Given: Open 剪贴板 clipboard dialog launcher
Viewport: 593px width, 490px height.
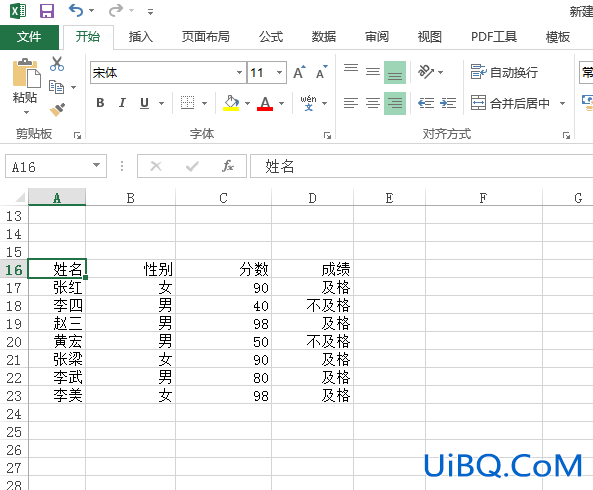Looking at the screenshot, I should click(x=78, y=135).
